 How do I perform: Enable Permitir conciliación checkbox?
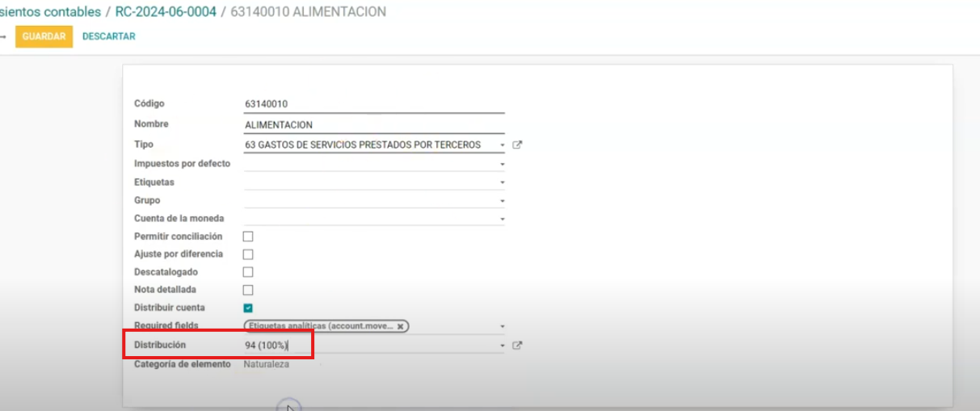(248, 237)
